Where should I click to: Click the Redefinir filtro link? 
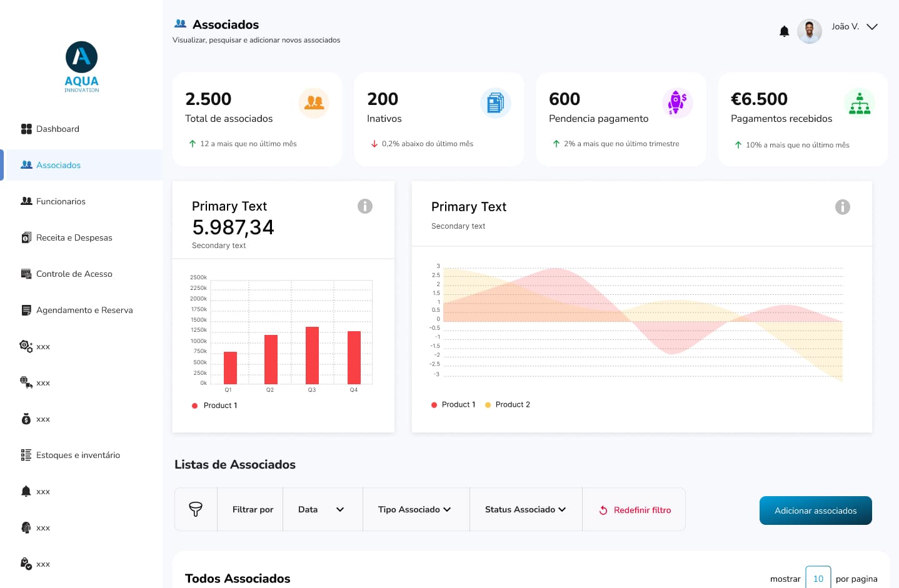pyautogui.click(x=635, y=510)
